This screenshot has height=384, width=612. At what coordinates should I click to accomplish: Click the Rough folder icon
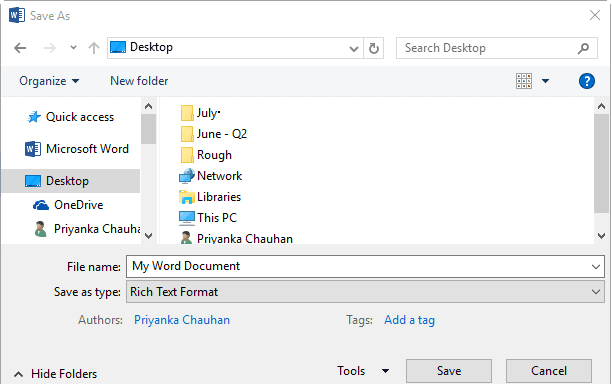(x=187, y=155)
